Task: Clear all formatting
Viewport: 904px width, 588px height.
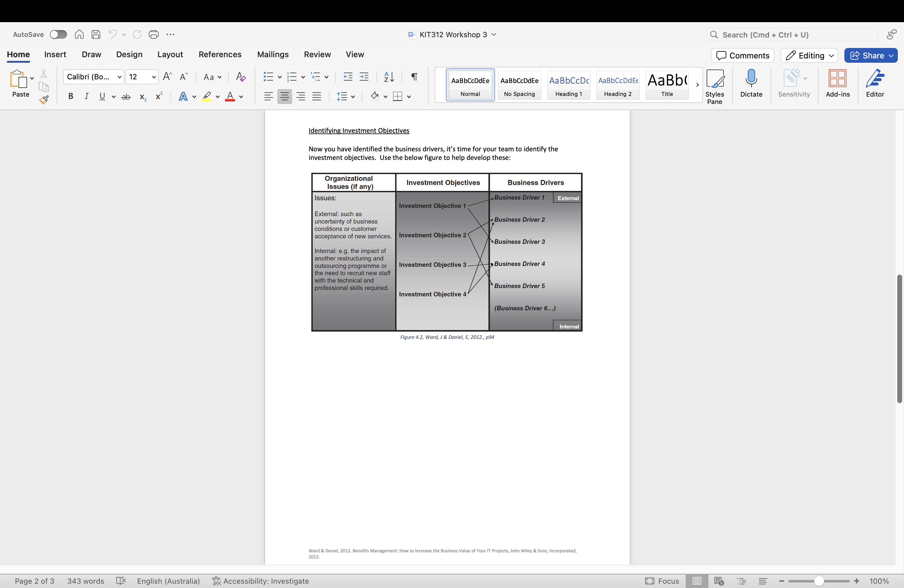Action: coord(240,77)
